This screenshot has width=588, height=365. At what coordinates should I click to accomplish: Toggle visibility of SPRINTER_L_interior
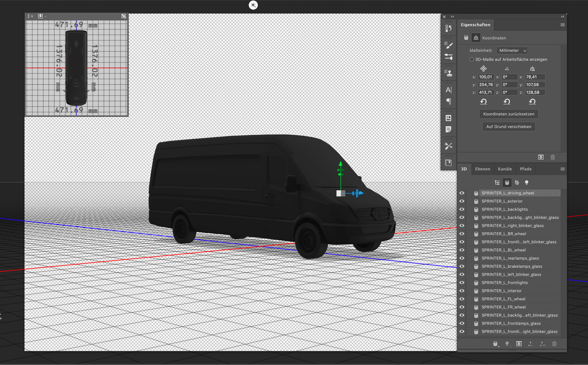(462, 291)
